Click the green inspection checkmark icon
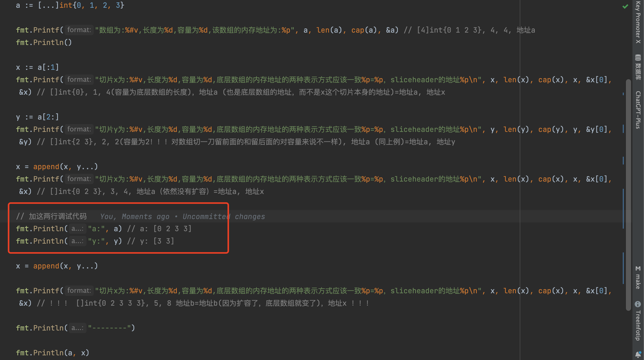Screen dimensions: 644x360 click(625, 6)
